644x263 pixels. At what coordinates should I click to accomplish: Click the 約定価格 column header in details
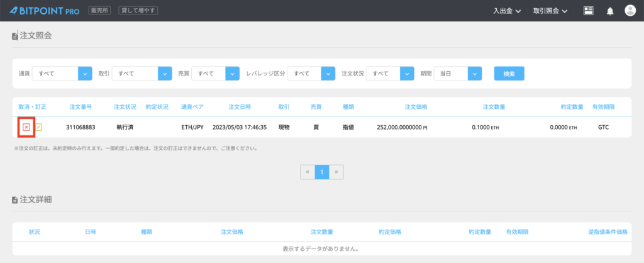[390, 232]
